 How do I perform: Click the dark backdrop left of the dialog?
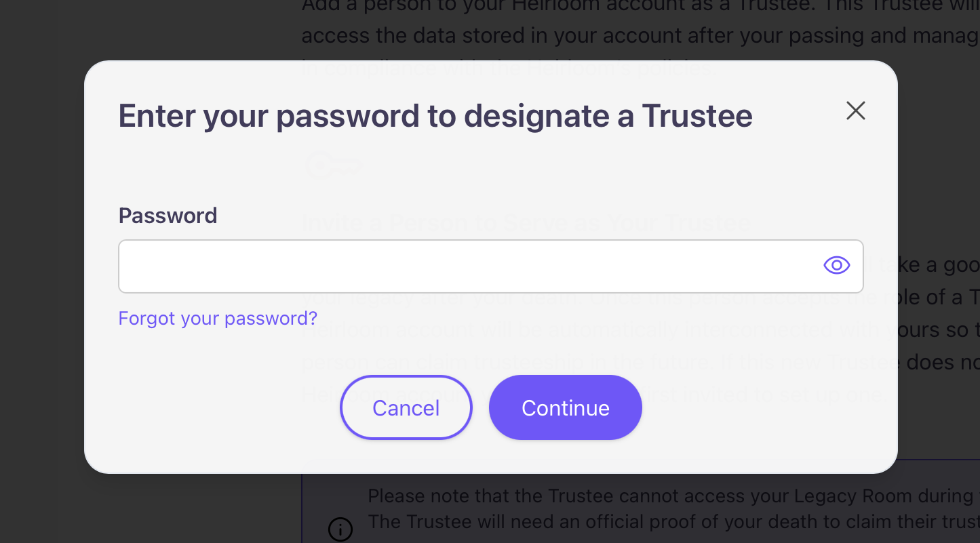41,271
